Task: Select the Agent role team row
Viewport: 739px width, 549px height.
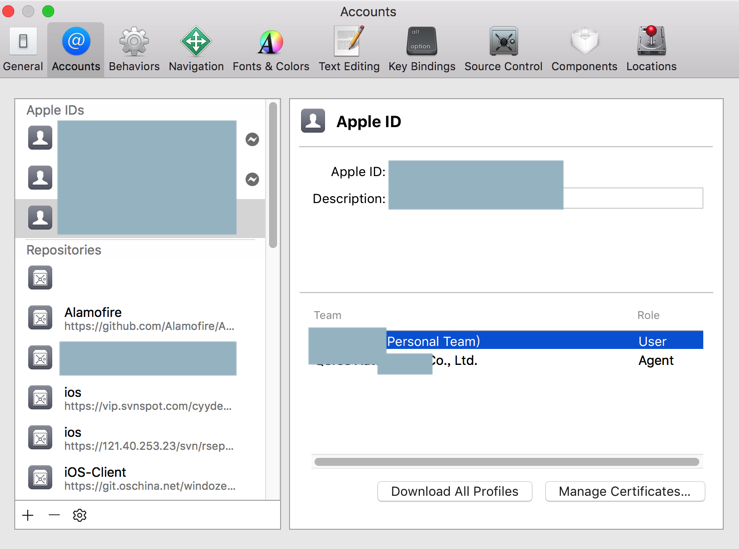Action: pos(507,361)
